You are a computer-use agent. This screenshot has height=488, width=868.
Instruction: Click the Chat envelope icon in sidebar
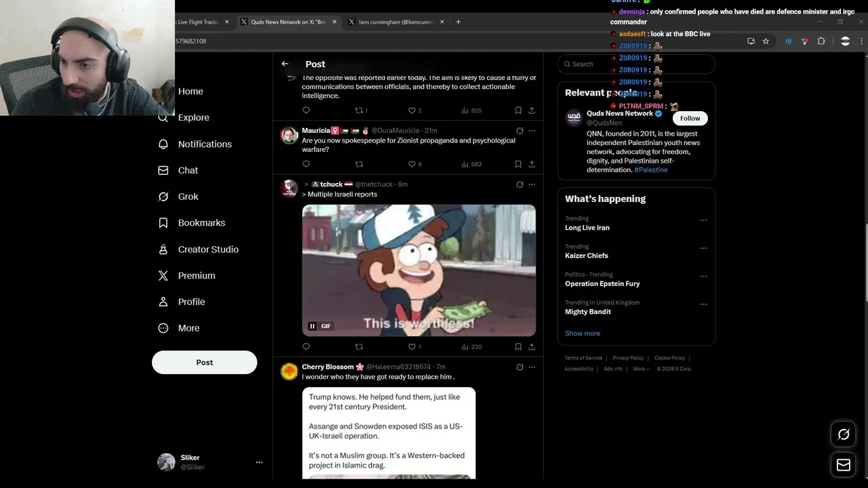(x=163, y=170)
